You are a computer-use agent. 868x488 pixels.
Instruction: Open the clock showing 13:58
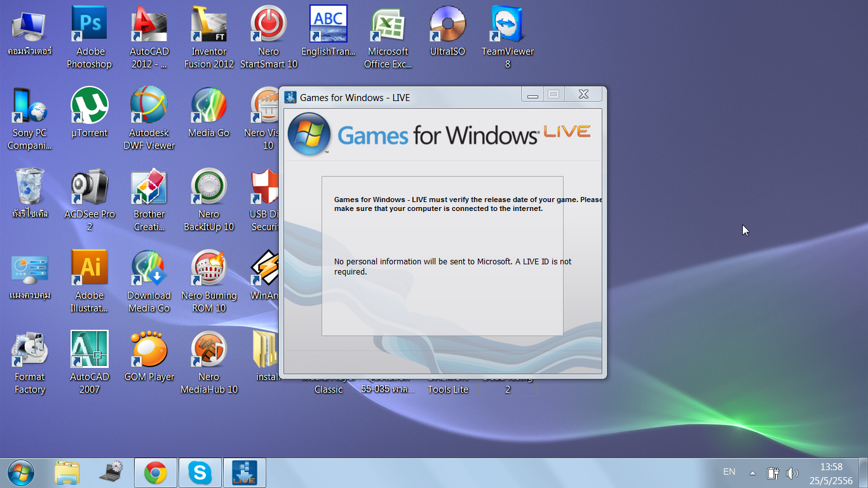831,473
